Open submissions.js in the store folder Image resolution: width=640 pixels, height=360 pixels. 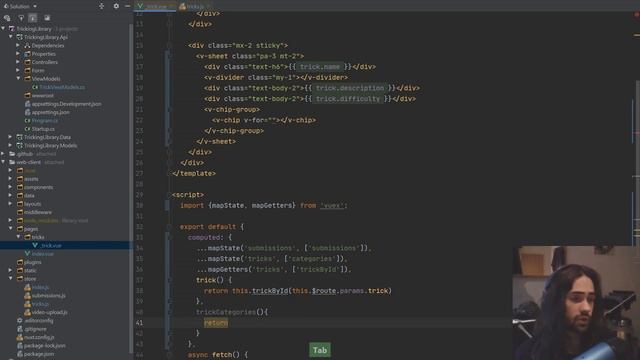tap(48, 296)
